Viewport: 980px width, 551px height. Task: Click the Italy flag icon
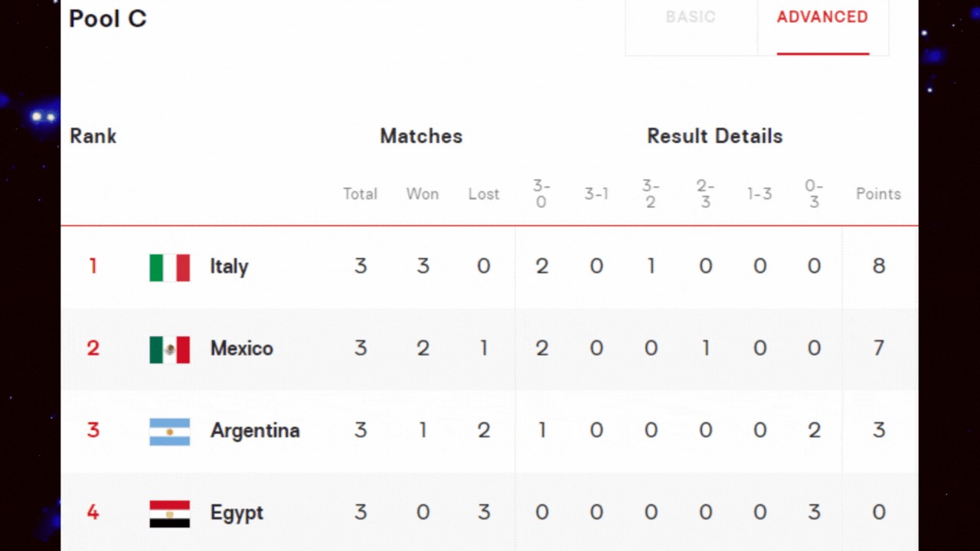pyautogui.click(x=169, y=267)
